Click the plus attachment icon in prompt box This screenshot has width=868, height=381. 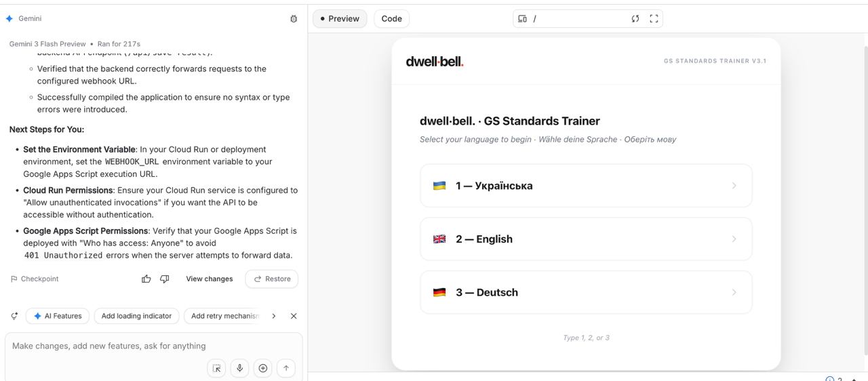(263, 368)
